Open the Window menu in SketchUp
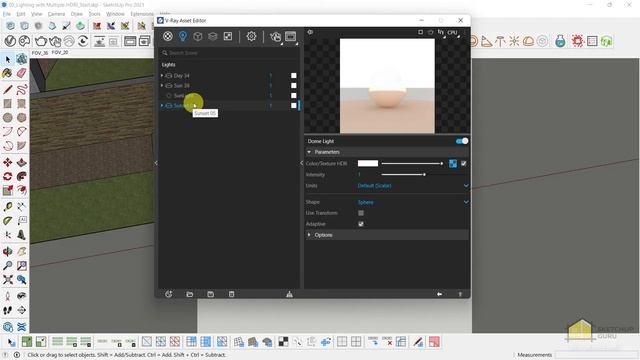Viewport: 640px width, 360px height. tap(115, 14)
